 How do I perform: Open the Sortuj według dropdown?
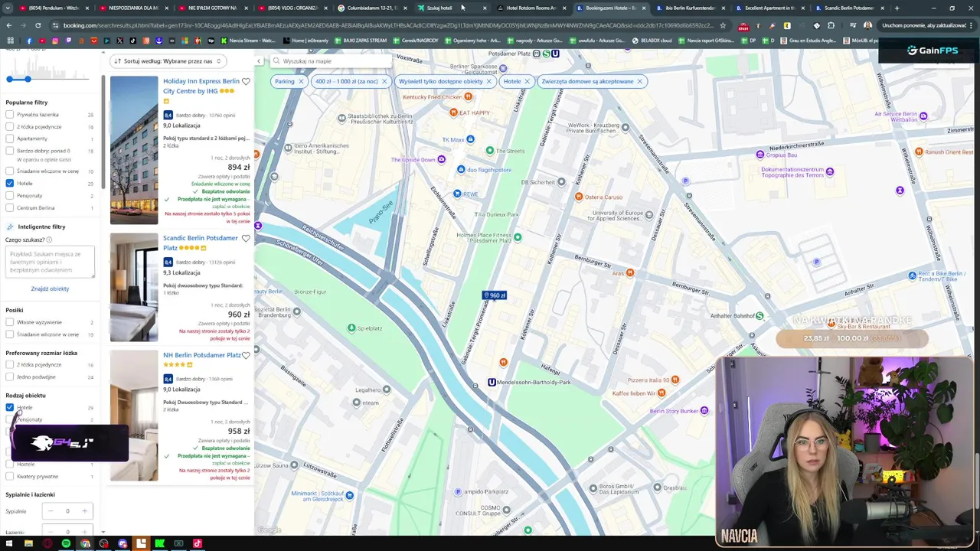tap(168, 61)
